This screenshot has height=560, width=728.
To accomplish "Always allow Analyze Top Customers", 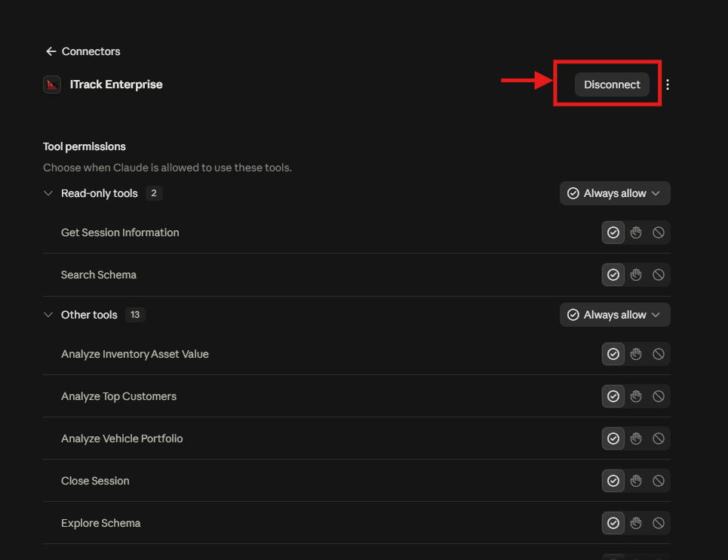I will [x=613, y=396].
